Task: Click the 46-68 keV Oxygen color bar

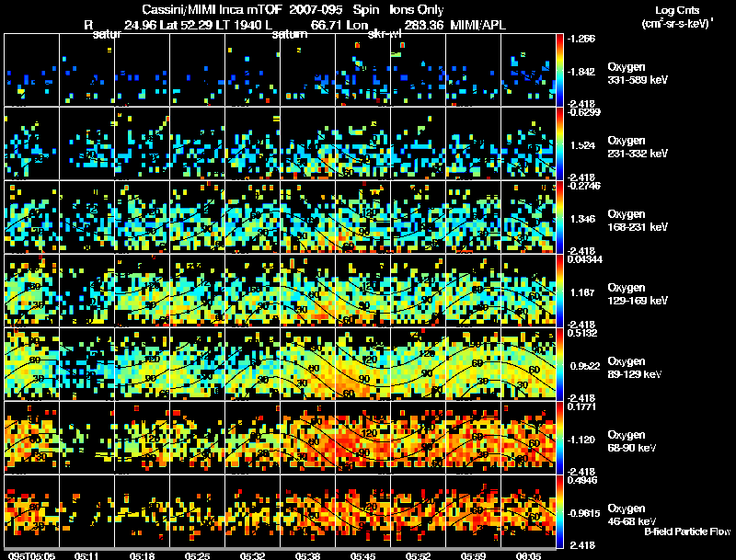Action: point(559,511)
